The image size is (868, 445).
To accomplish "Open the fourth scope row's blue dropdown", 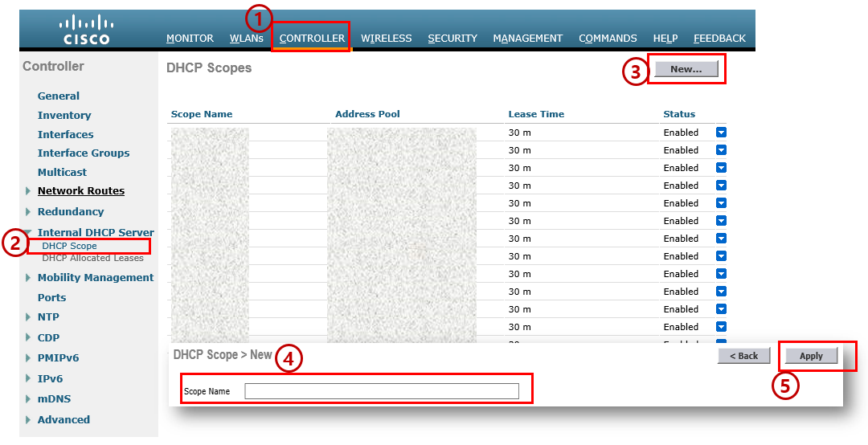I will (x=721, y=186).
